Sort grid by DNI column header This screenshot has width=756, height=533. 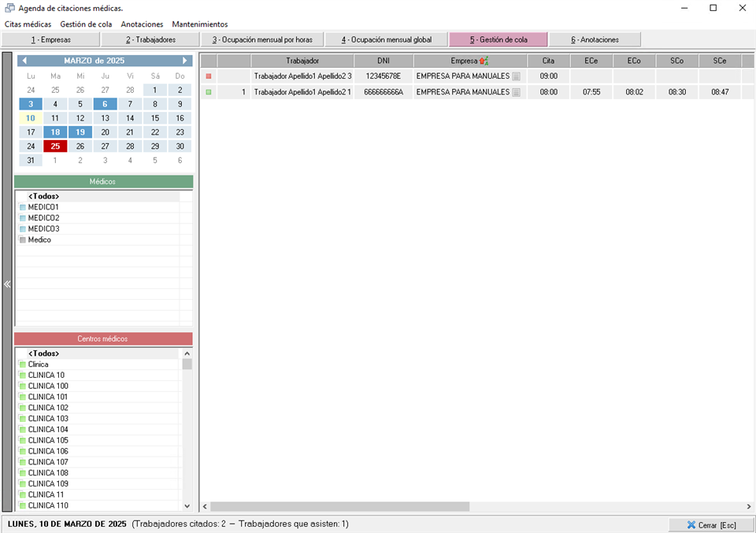click(384, 61)
